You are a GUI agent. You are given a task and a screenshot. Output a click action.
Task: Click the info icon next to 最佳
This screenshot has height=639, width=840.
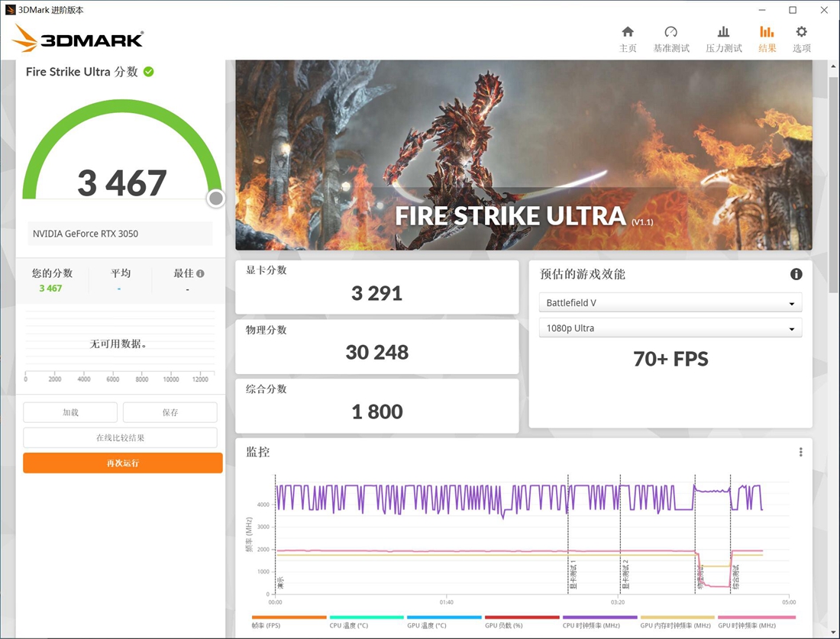[200, 273]
